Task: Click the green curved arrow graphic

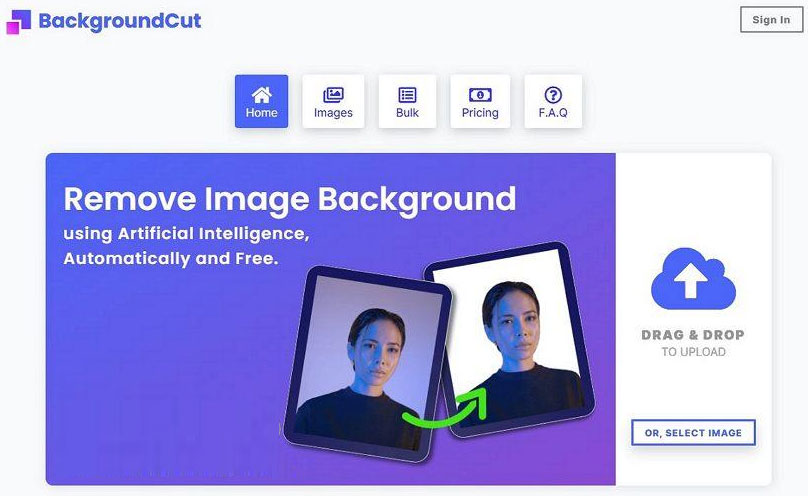Action: [445, 408]
